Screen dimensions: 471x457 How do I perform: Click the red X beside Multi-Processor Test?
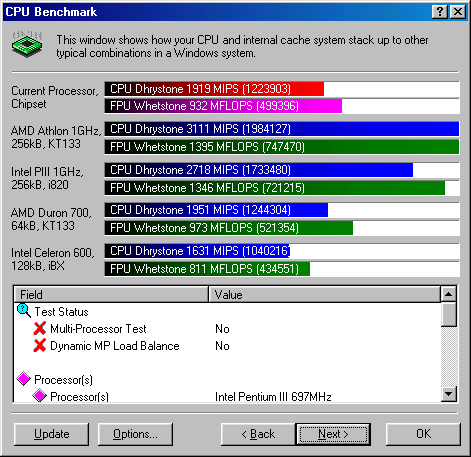click(x=40, y=328)
